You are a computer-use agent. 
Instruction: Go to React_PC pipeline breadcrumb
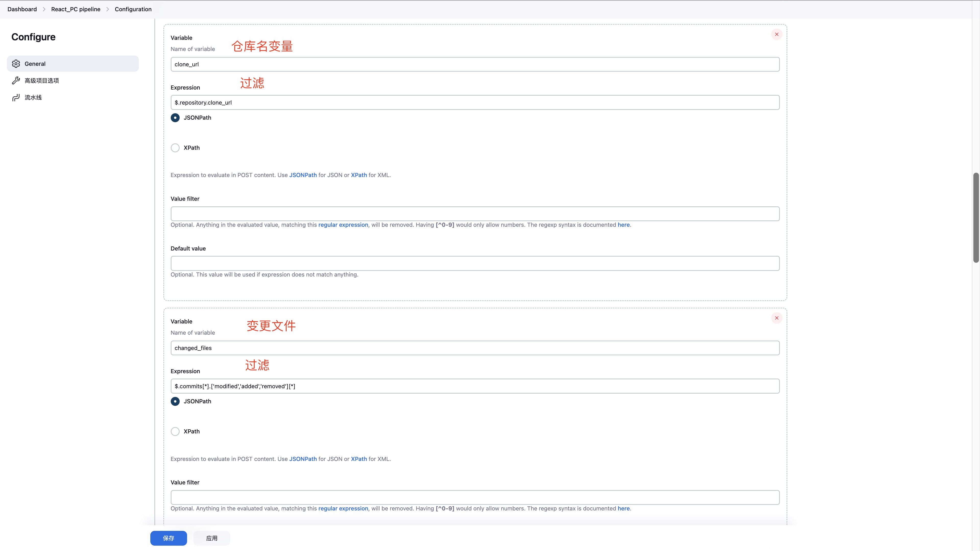(76, 9)
